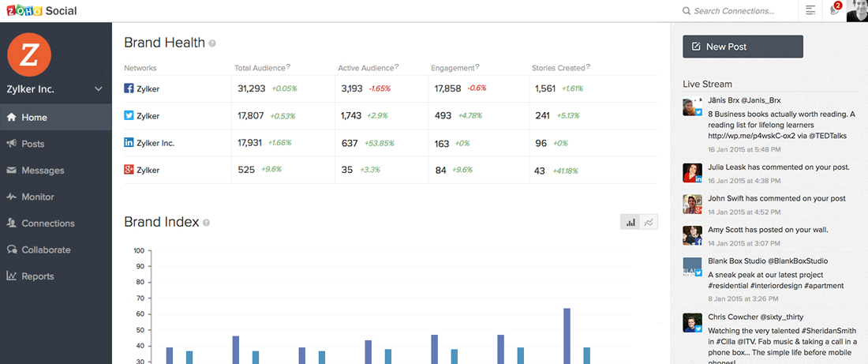868x364 pixels.
Task: Go to Home in sidebar
Action: (56, 118)
